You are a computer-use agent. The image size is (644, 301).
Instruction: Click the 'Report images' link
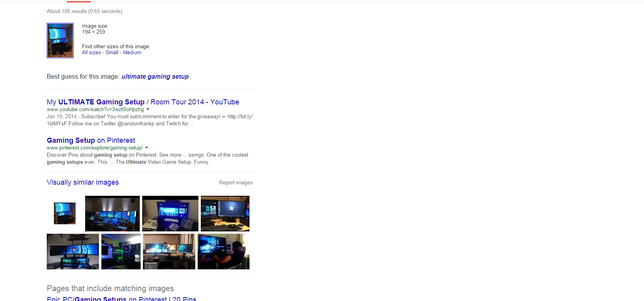236,183
